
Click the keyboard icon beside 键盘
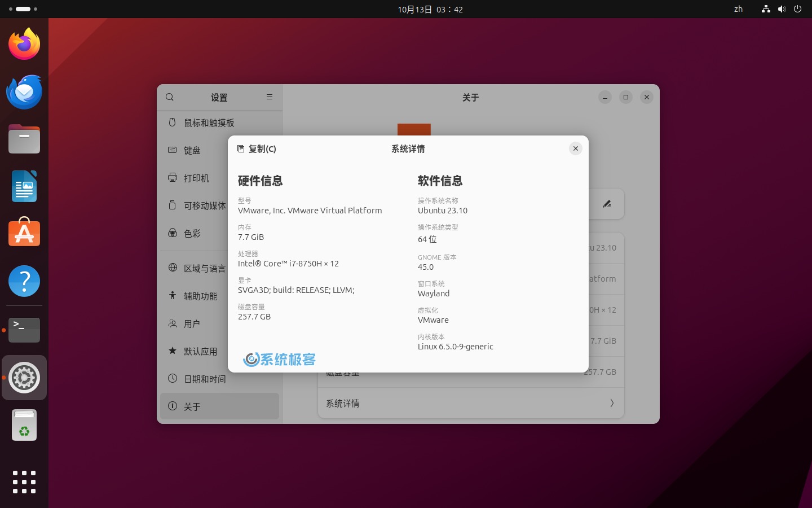[x=173, y=150]
